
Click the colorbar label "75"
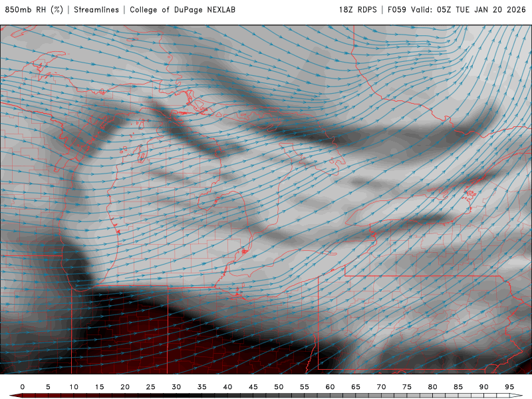pos(407,387)
